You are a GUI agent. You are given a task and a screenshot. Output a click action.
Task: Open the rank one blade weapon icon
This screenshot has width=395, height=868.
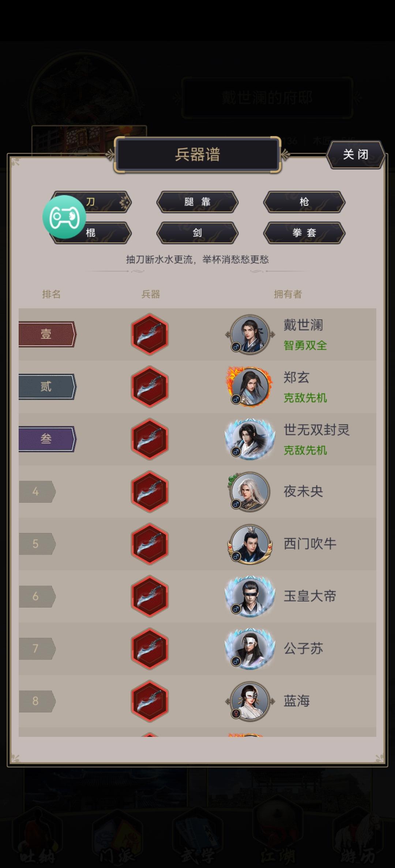pos(150,334)
